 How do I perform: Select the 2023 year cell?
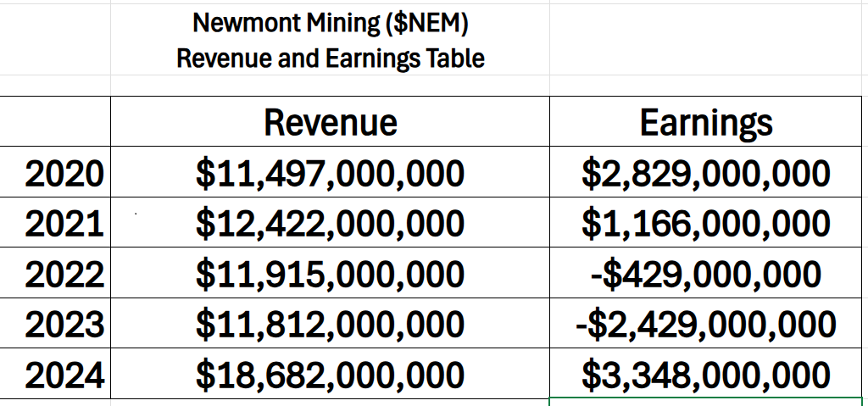[x=55, y=323]
